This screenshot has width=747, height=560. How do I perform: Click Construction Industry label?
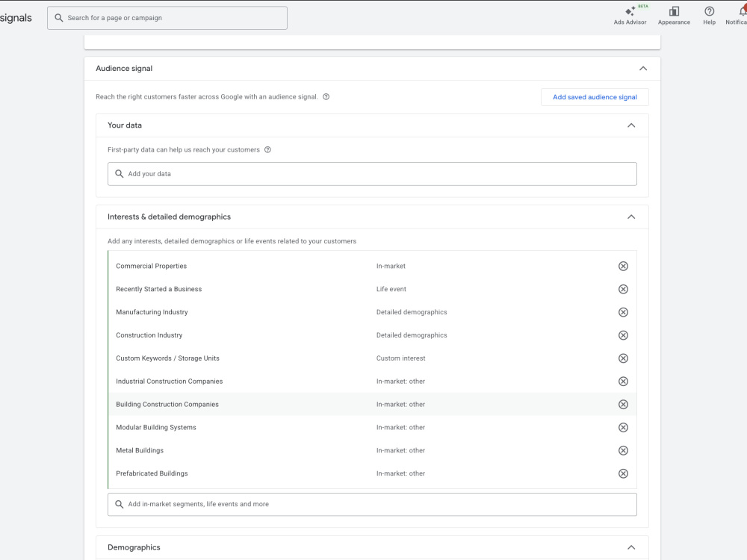click(x=149, y=335)
